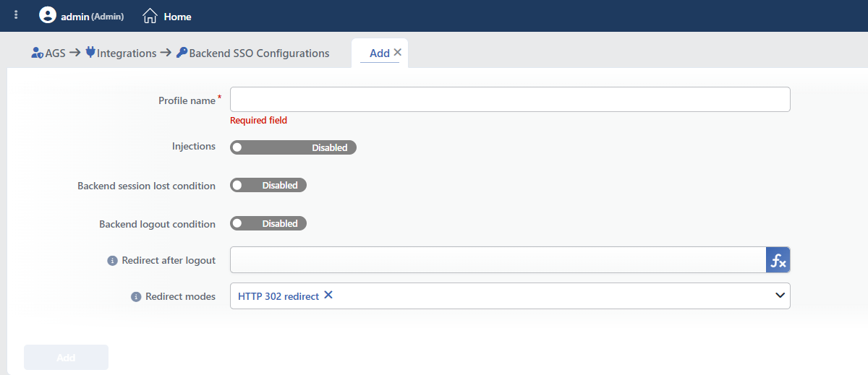868x375 pixels.
Task: Open the three-dot main menu
Action: 16,15
